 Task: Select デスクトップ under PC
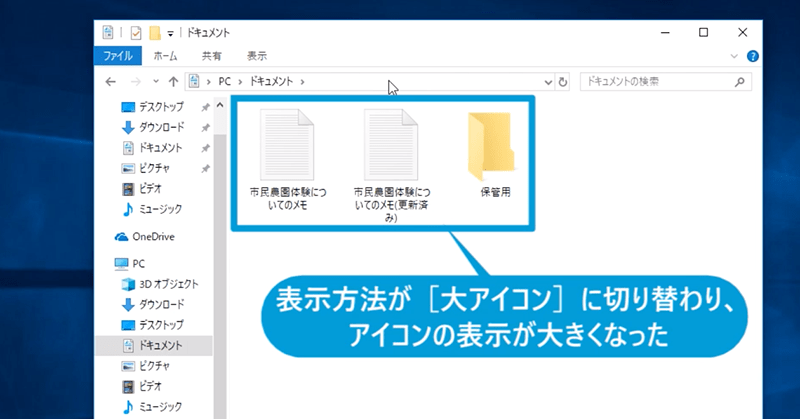tap(152, 325)
